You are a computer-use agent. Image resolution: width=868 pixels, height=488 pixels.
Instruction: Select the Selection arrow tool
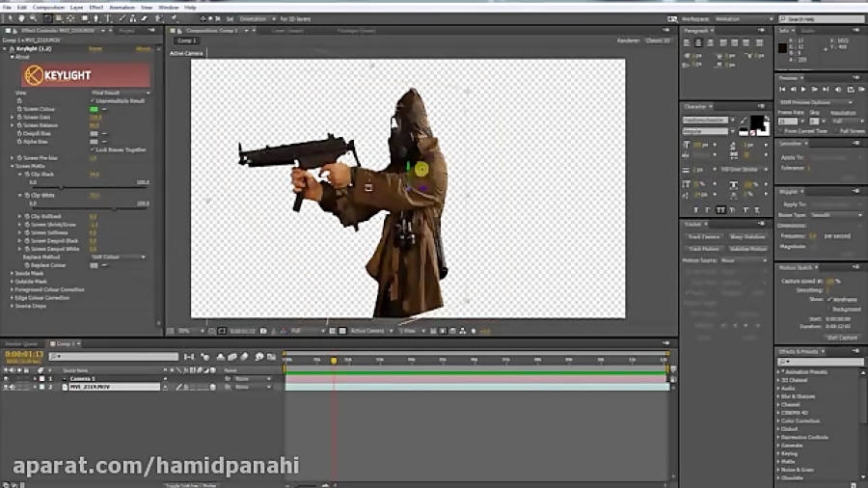[10, 19]
